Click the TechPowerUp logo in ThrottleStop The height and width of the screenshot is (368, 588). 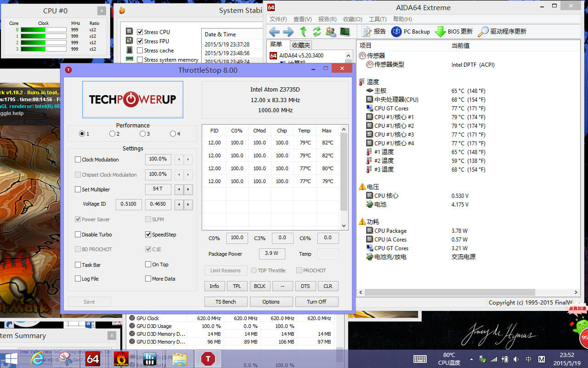coord(133,99)
